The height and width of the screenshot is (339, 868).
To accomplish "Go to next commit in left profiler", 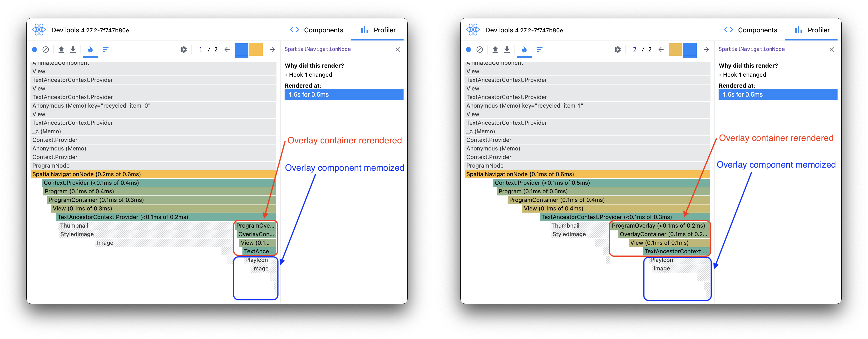I will pos(273,50).
